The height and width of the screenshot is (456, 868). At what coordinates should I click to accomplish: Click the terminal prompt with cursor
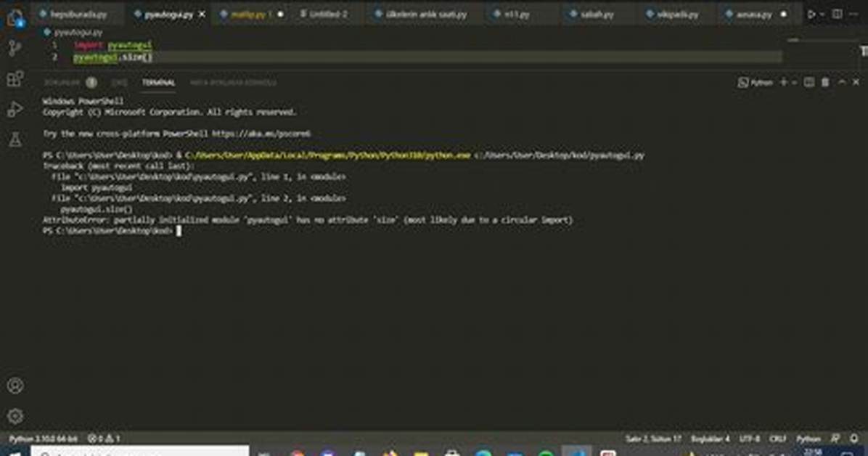click(x=112, y=230)
